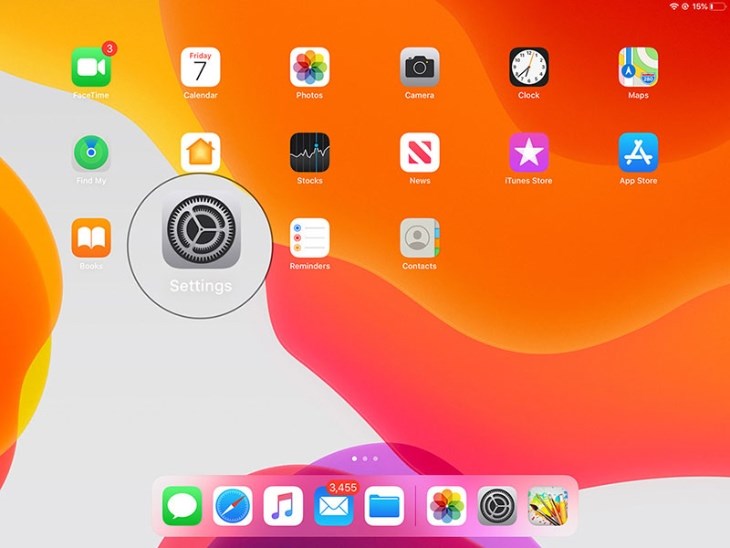Tap the 'Settings' label under the gear
Viewport: 730px width, 548px height.
tap(201, 286)
